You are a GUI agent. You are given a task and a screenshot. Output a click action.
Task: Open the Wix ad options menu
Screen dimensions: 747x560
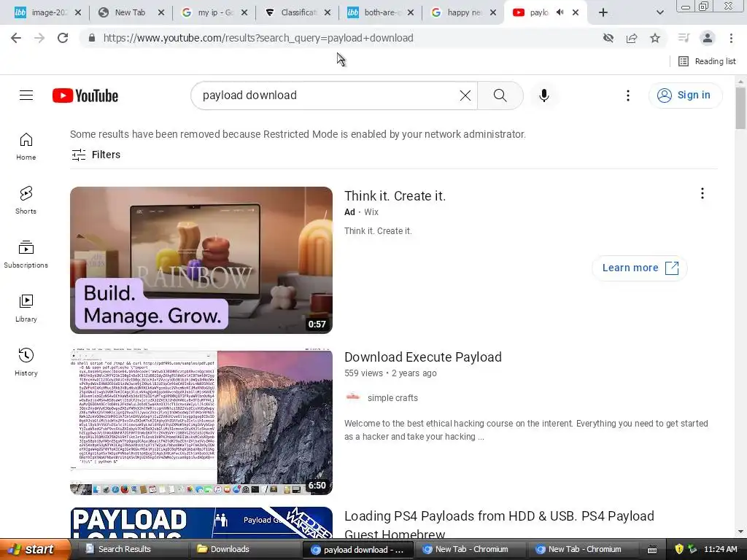(703, 193)
